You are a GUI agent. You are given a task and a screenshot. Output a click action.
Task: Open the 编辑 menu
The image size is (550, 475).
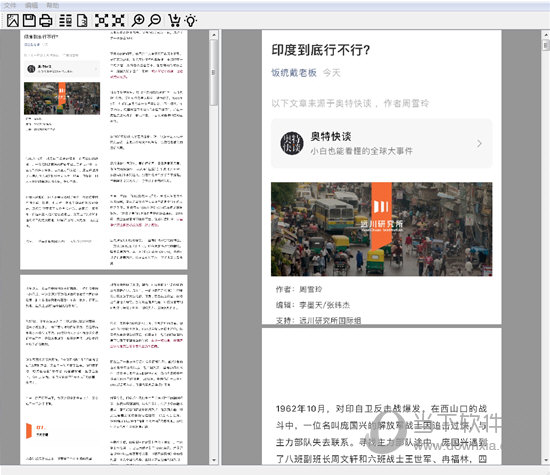tap(32, 5)
